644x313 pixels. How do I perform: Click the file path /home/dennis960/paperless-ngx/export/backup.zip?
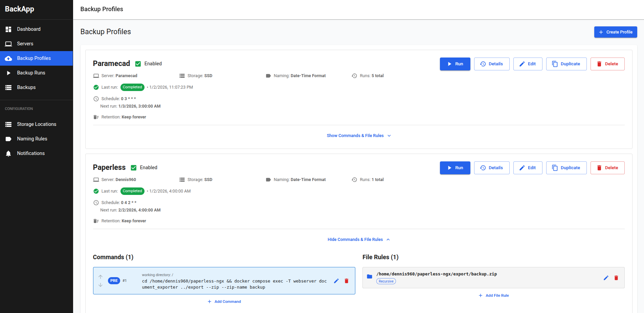[x=437, y=274]
